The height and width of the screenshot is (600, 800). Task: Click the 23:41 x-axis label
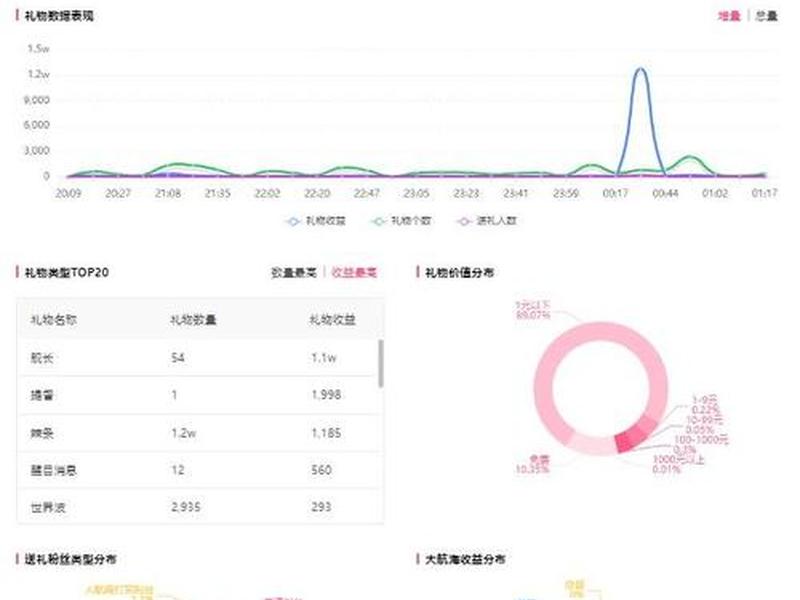point(516,193)
